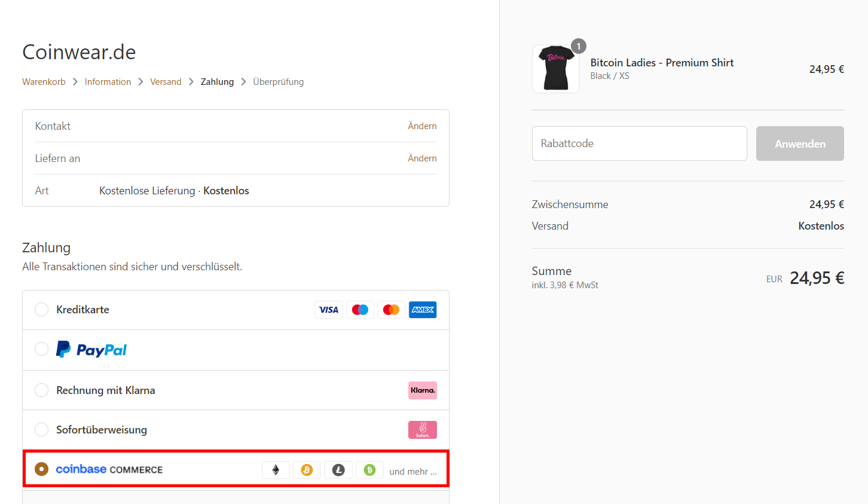Click the Anwenden discount button
The width and height of the screenshot is (868, 504).
(800, 143)
